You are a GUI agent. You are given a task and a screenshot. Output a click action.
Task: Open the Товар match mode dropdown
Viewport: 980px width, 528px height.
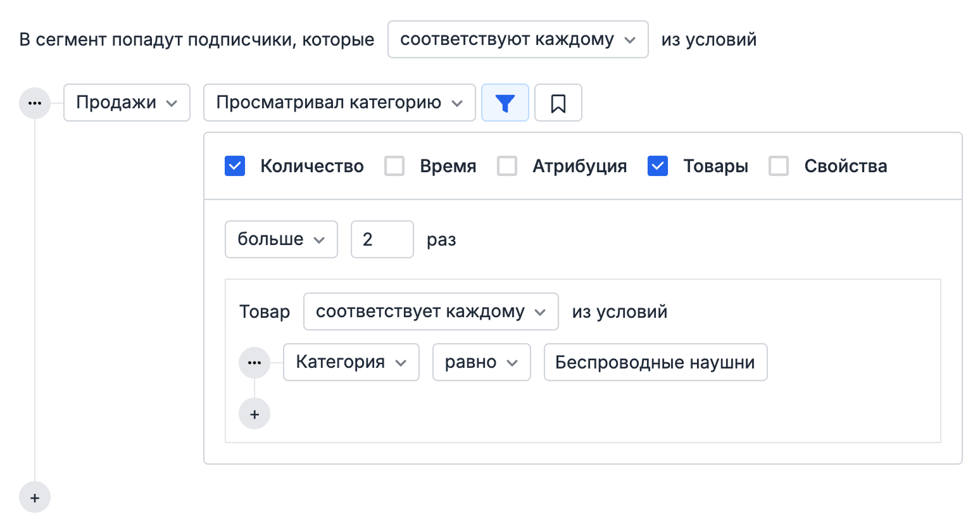[430, 311]
